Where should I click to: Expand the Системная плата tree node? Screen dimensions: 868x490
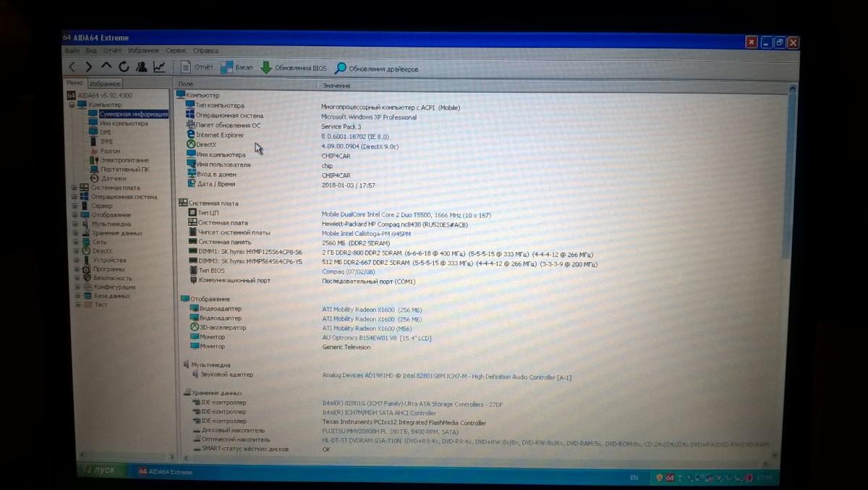pyautogui.click(x=74, y=187)
